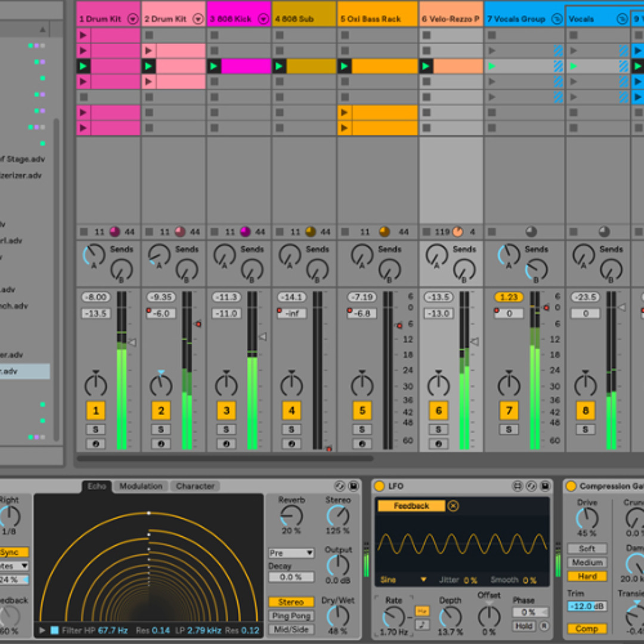Solo track 3 using its S button
The height and width of the screenshot is (644, 644).
[x=226, y=429]
